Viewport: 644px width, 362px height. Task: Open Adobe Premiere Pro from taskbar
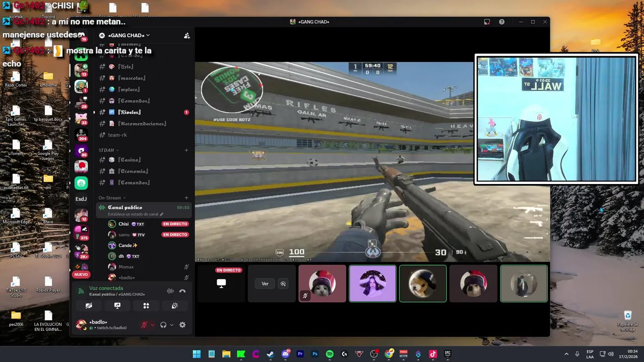(300, 354)
